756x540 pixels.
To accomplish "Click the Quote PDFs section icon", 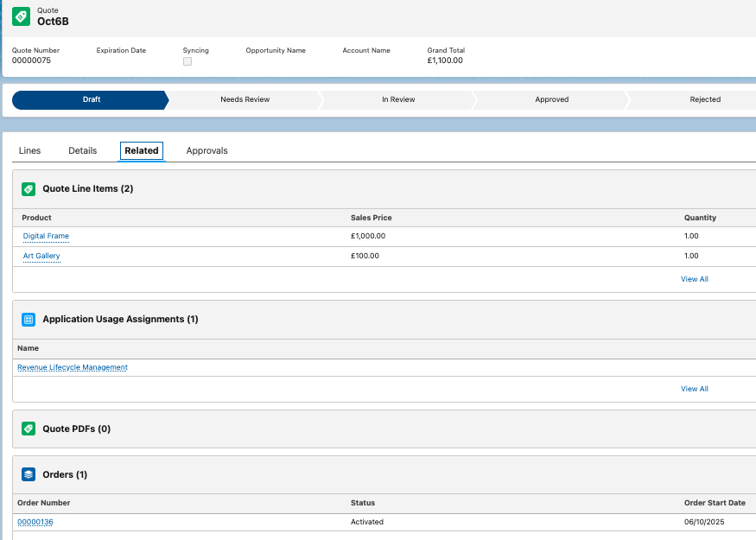I will point(29,429).
